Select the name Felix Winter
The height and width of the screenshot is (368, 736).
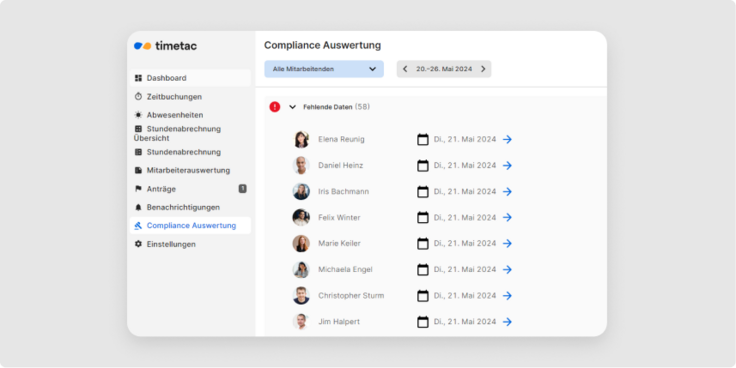coord(339,217)
